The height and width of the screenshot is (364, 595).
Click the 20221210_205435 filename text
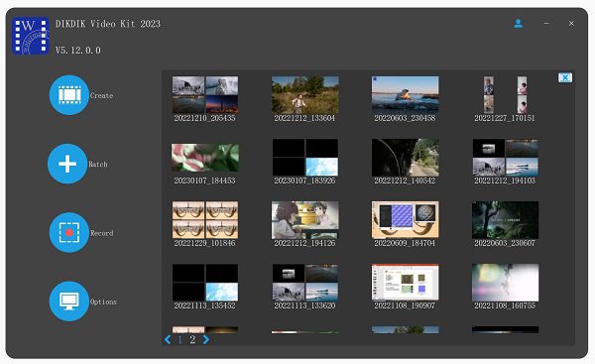205,118
